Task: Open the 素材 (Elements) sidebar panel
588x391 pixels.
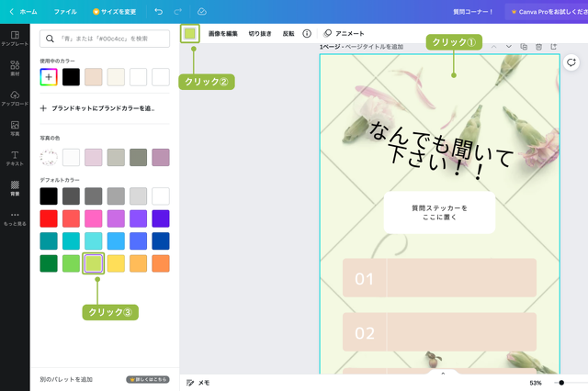Action: click(15, 69)
